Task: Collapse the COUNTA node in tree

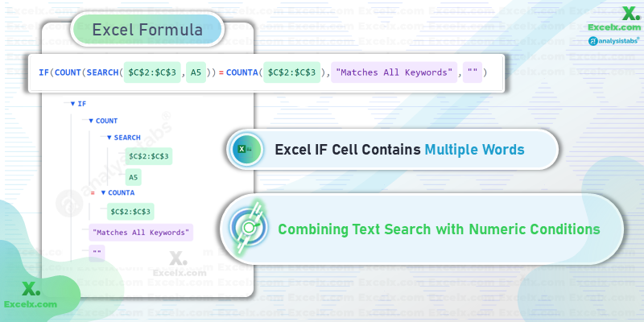Action: (104, 192)
